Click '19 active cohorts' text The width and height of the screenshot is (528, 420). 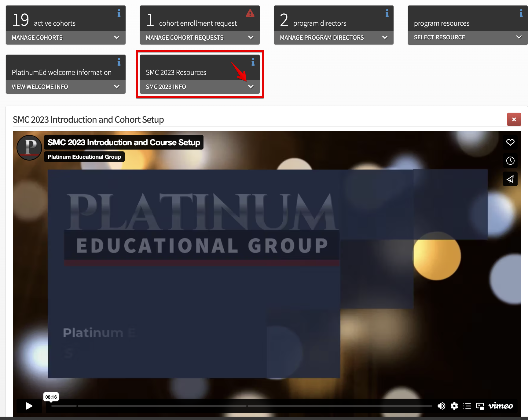click(x=44, y=20)
